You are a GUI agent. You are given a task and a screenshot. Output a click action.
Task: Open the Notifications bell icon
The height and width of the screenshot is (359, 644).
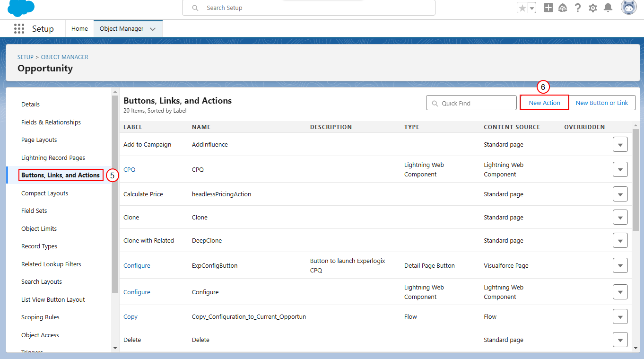point(608,8)
